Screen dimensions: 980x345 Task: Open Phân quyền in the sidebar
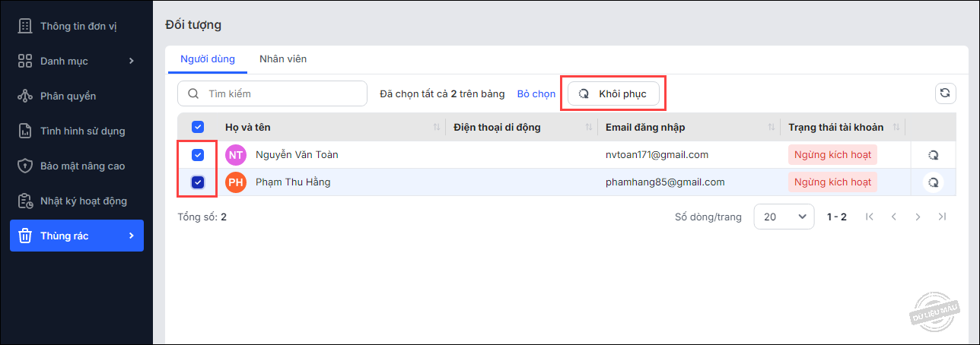[x=68, y=96]
